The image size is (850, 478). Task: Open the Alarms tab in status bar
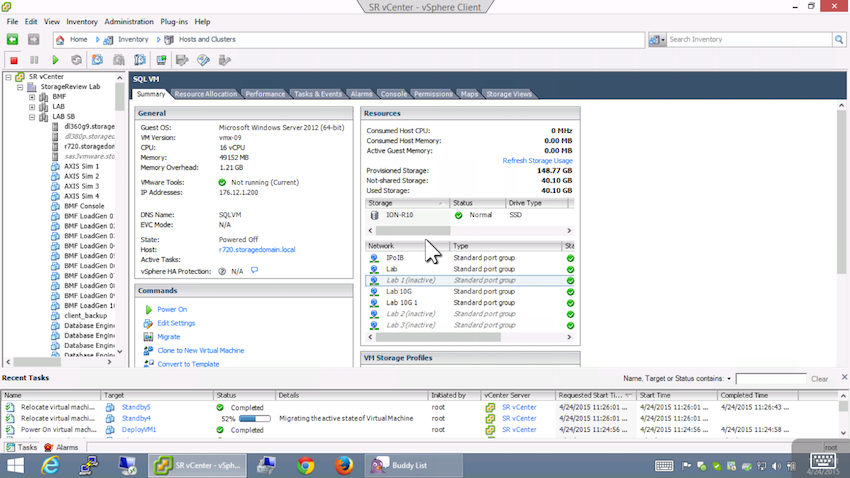click(x=61, y=447)
